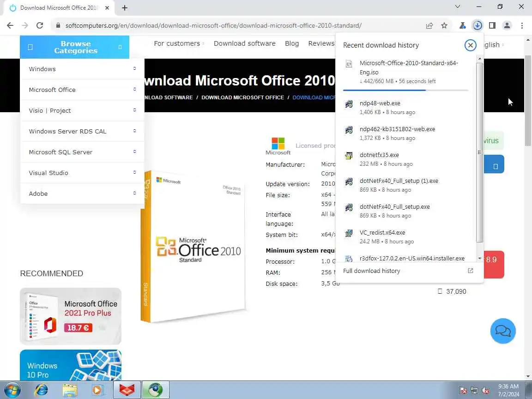This screenshot has height=399, width=532.
Task: Select the Download Microsoft Office browser tab
Action: tap(60, 8)
